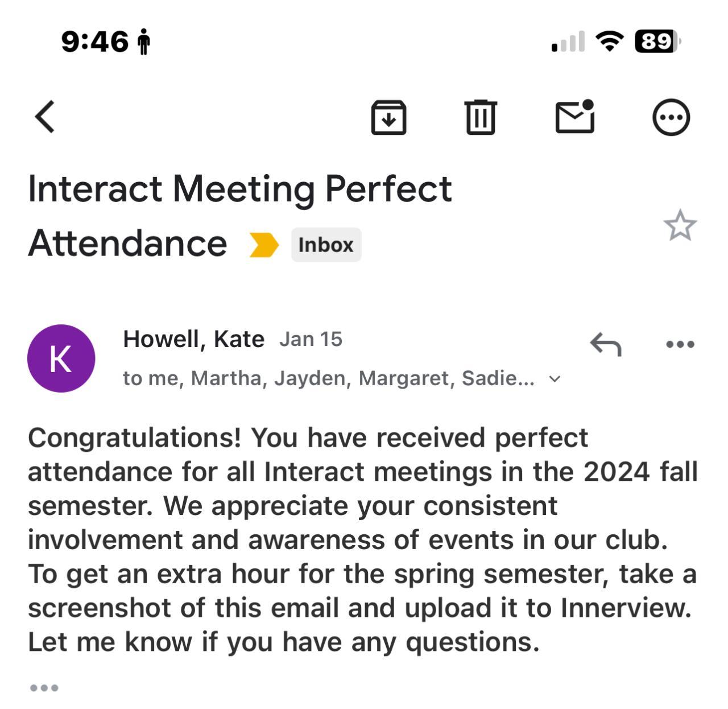The width and height of the screenshot is (728, 709).
Task: Tap the battery indicator showing 89
Action: point(657,42)
